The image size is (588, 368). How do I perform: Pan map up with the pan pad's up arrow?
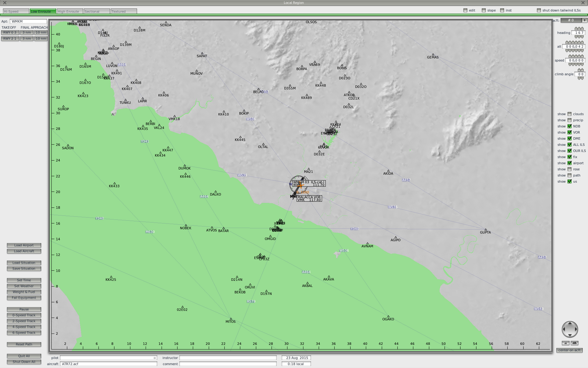[570, 323]
